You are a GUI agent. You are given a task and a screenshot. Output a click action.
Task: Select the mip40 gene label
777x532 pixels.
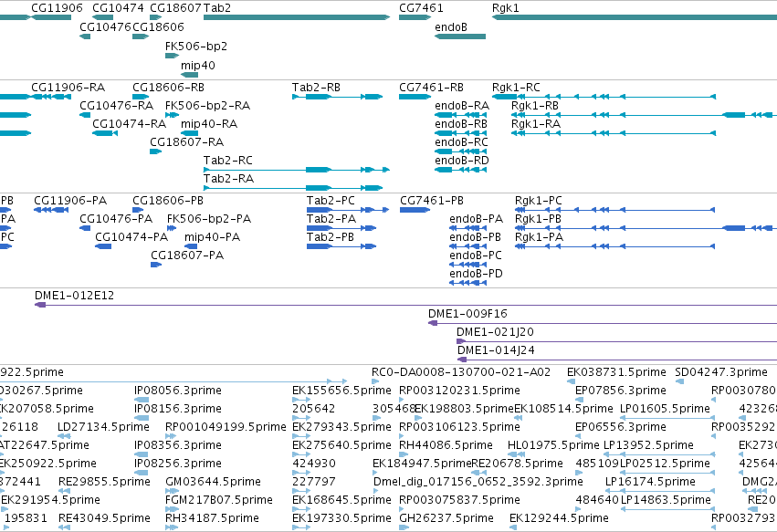coord(198,66)
